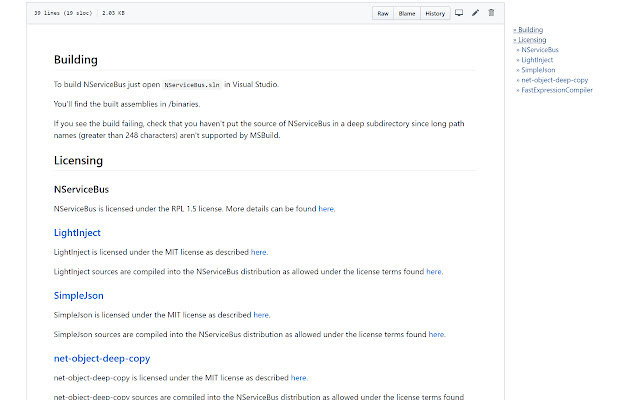Jump to Licensing in table of contents

532,40
